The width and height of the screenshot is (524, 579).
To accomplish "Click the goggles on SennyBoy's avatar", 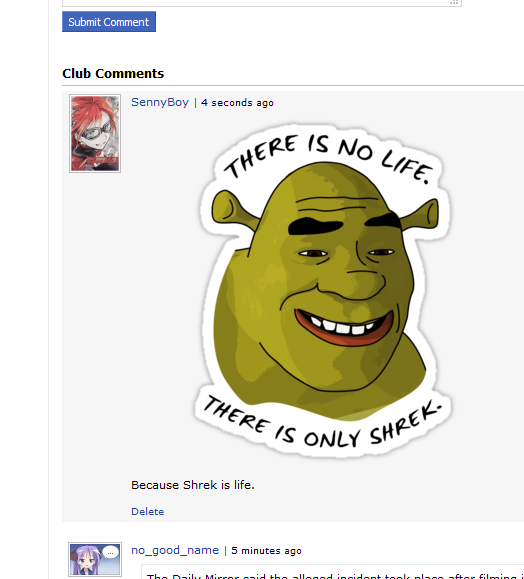I will tap(97, 131).
